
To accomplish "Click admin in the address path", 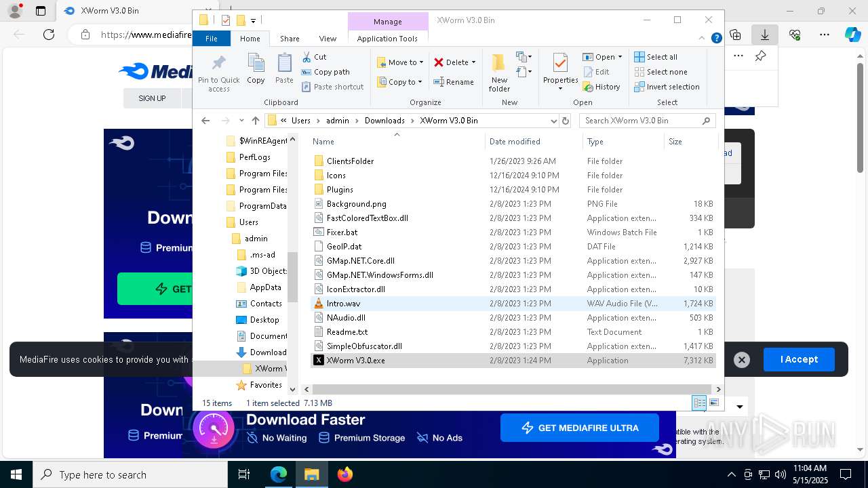I will tap(338, 121).
